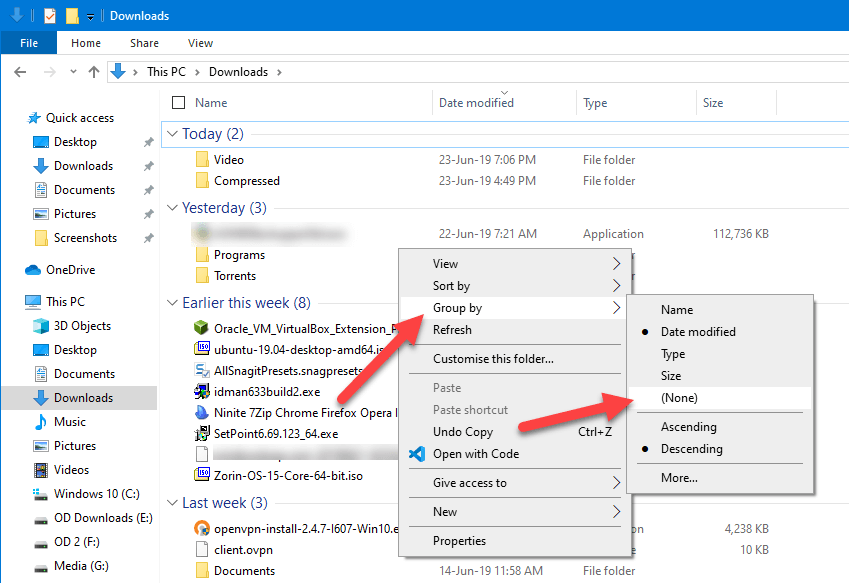Sort by the Date modified column header

pos(476,103)
